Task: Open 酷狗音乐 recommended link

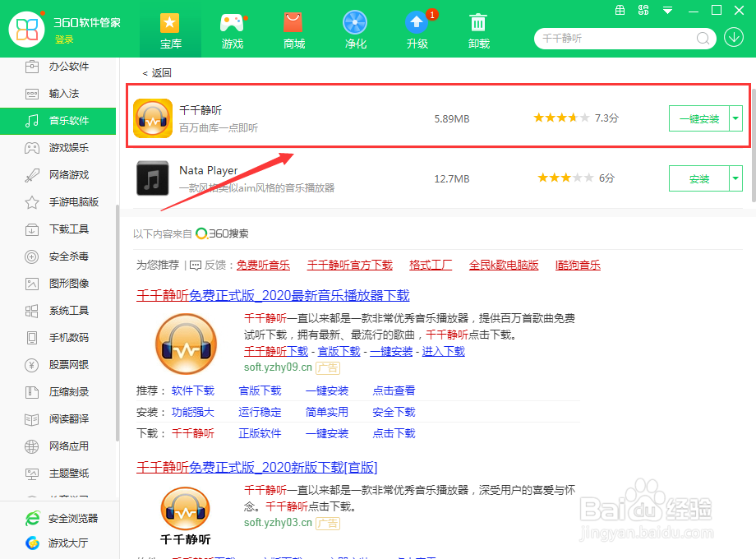Action: click(578, 265)
